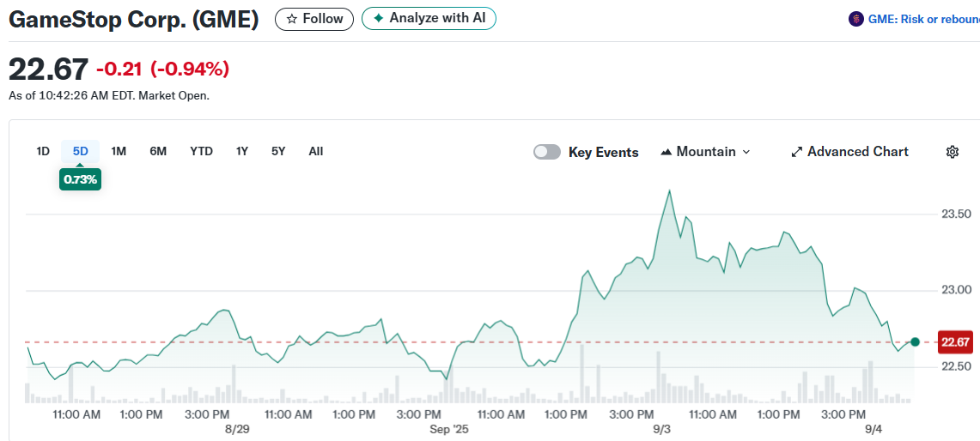Switch chart to 6M range
Screen dimensions: 980x441
(158, 151)
